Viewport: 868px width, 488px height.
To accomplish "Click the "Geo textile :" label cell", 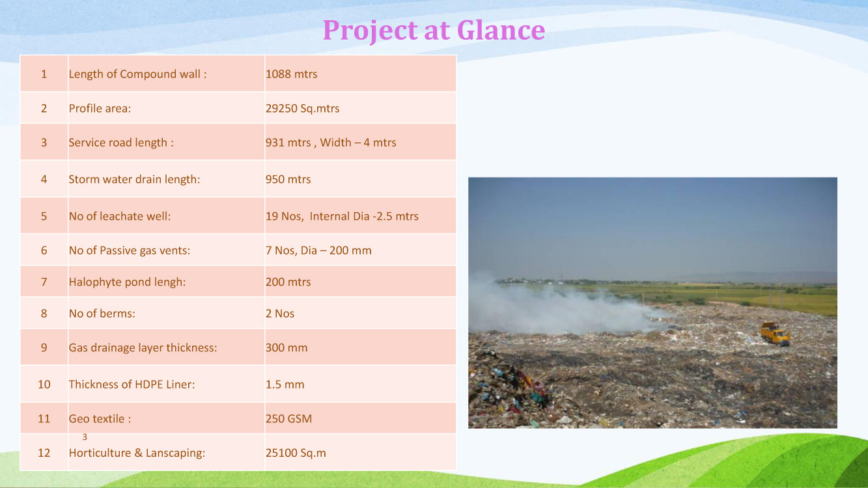I will [166, 418].
